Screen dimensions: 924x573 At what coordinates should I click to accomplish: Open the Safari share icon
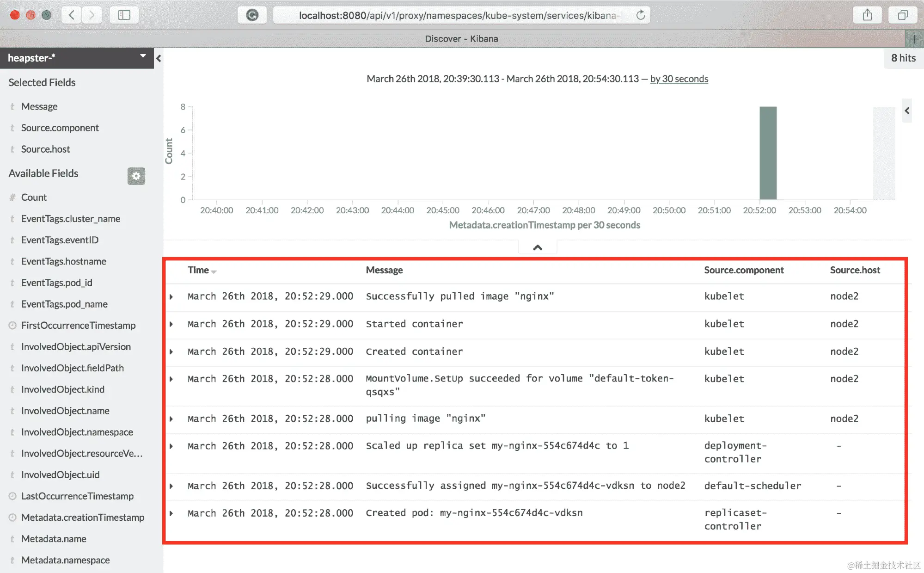(x=867, y=15)
